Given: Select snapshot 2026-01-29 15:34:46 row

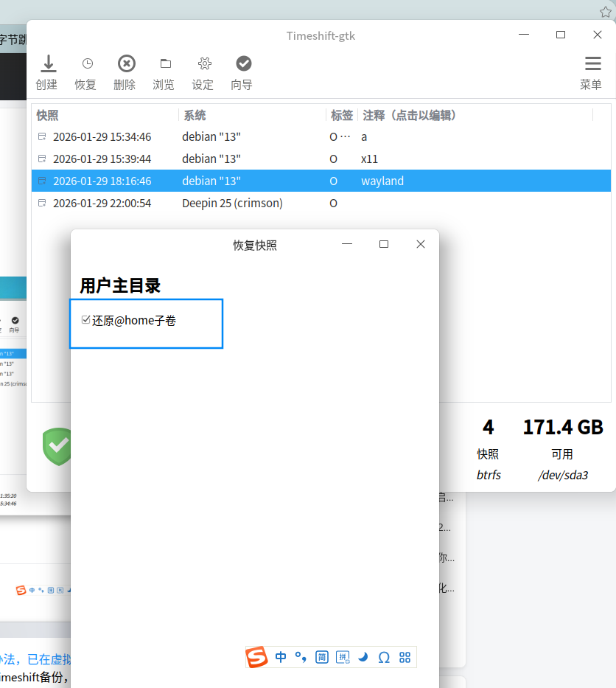Looking at the screenshot, I should (321, 137).
